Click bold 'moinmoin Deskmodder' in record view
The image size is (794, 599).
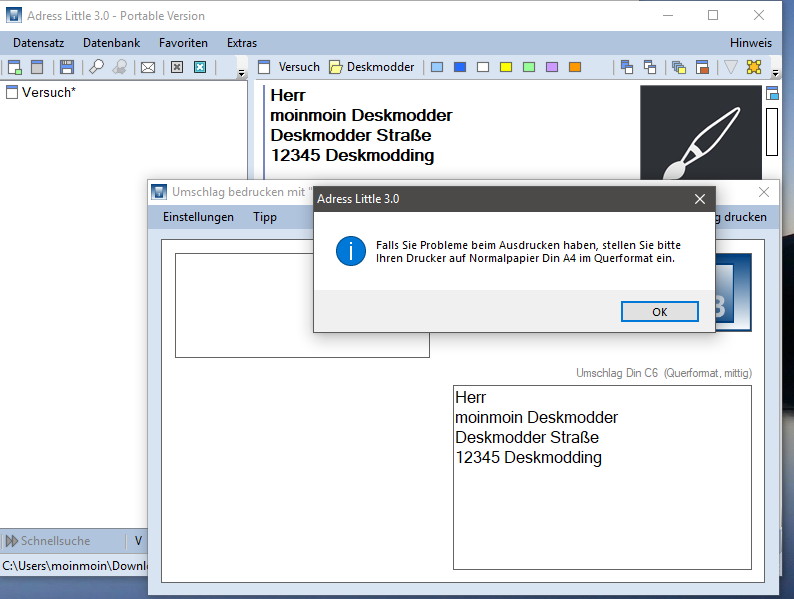coord(361,115)
